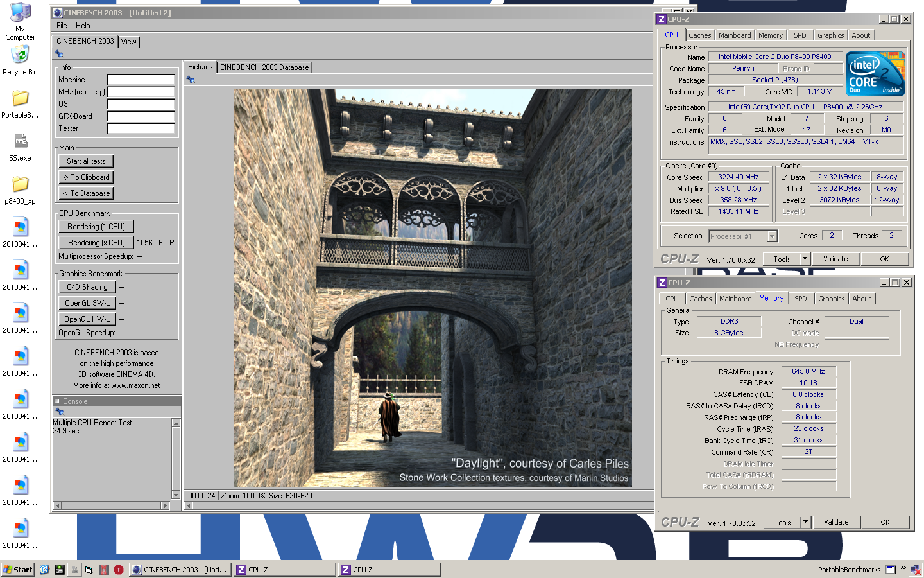The image size is (924, 578).
Task: Run Rendering (1 CPU) benchmark
Action: (96, 227)
